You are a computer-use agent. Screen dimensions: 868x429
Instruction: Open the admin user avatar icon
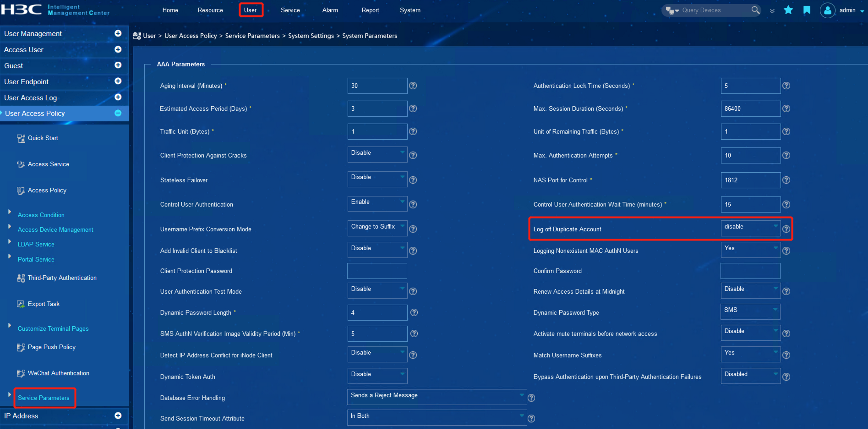[828, 10]
